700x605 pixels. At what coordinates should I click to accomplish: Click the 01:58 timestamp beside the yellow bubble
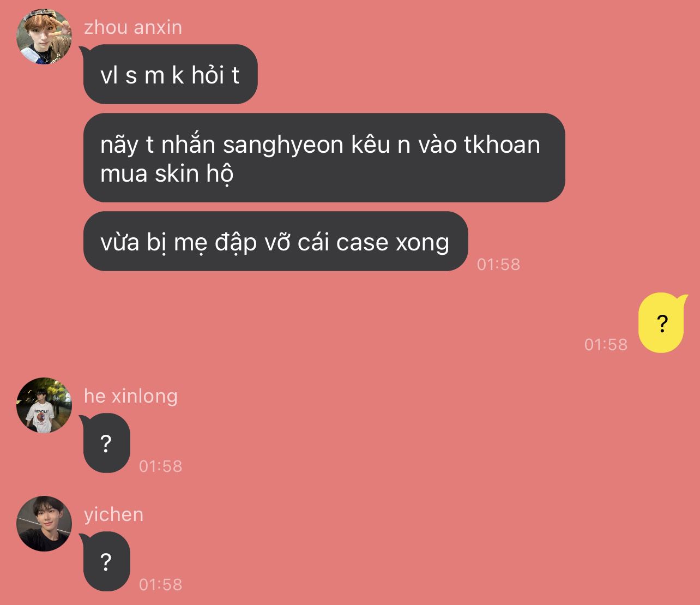click(x=606, y=345)
